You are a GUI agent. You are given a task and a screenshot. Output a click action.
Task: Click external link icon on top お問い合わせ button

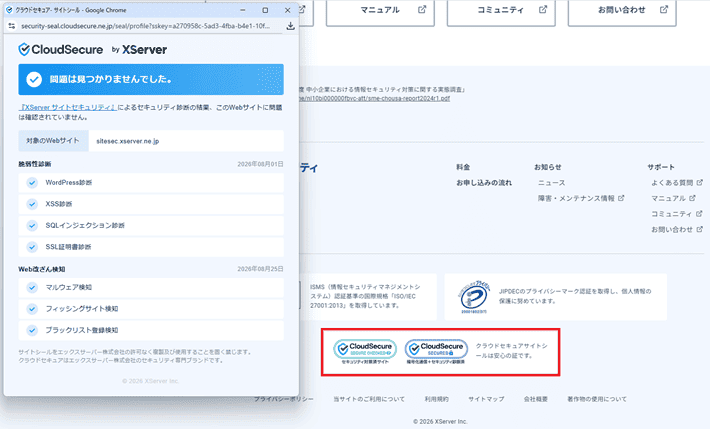[x=664, y=9]
